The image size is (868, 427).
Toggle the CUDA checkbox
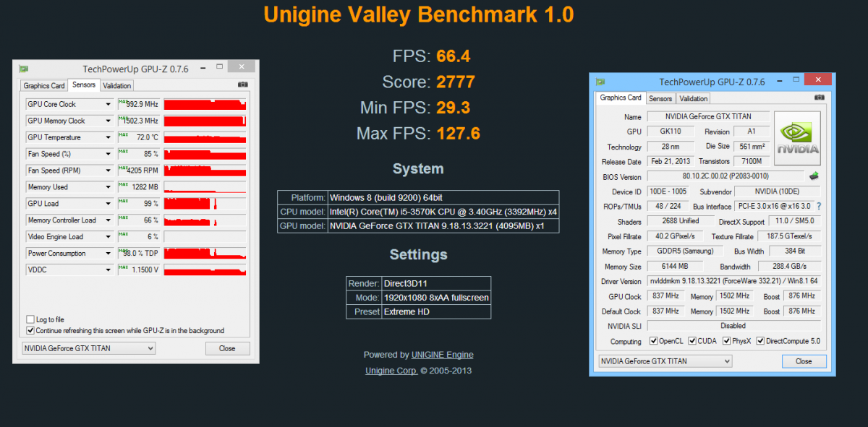[692, 341]
